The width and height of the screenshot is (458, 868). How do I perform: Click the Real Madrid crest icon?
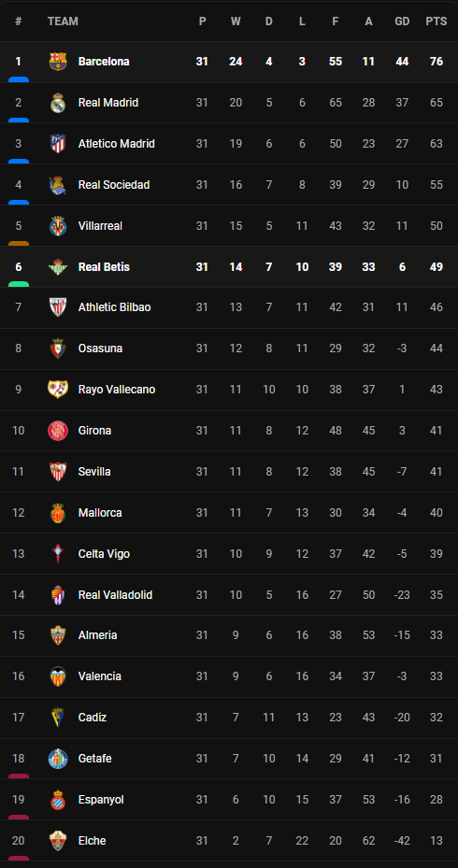pyautogui.click(x=58, y=103)
